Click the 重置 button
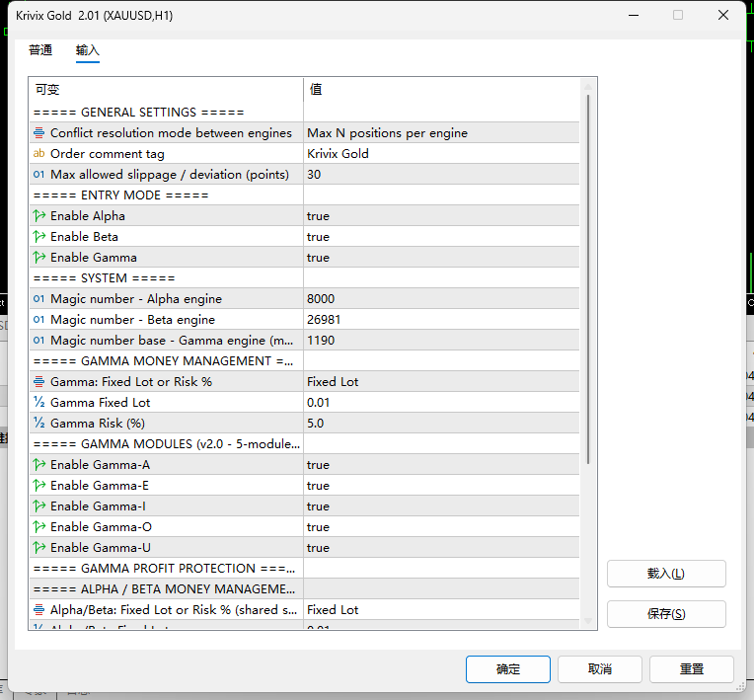 [692, 668]
